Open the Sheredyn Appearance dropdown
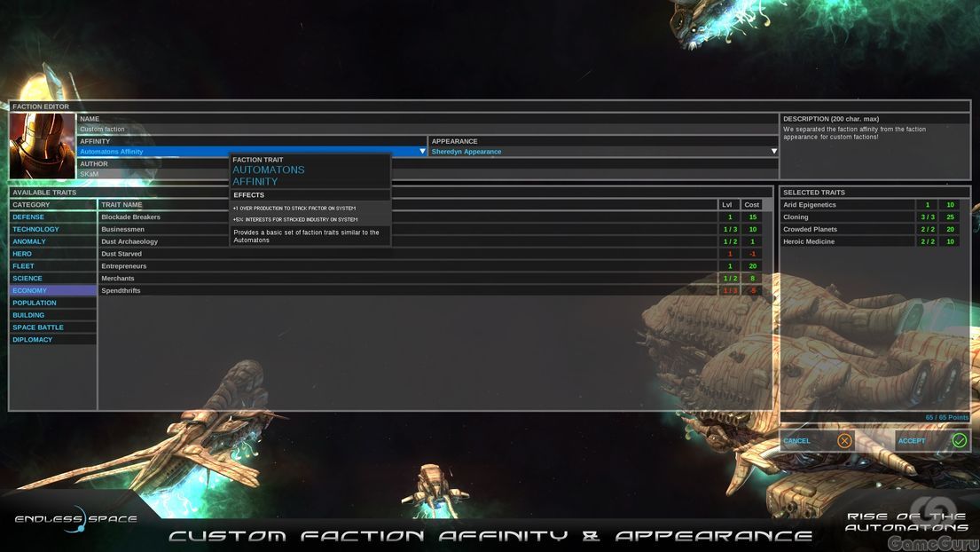980x552 pixels. (x=603, y=151)
